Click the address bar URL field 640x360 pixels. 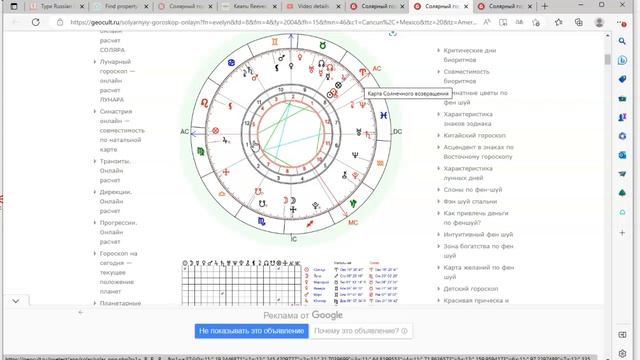(x=273, y=22)
